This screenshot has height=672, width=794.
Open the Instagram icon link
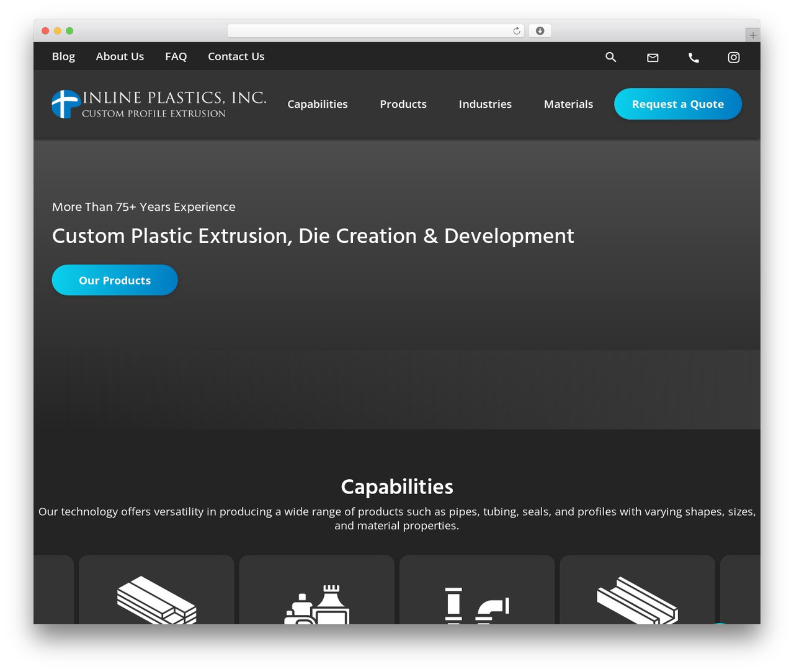[734, 57]
